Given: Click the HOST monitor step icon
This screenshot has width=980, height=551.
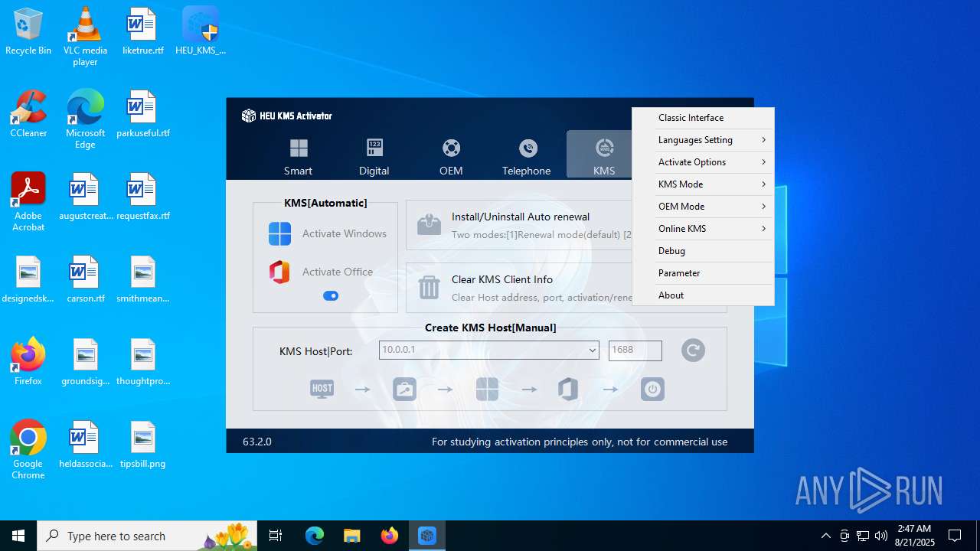Looking at the screenshot, I should pyautogui.click(x=322, y=389).
